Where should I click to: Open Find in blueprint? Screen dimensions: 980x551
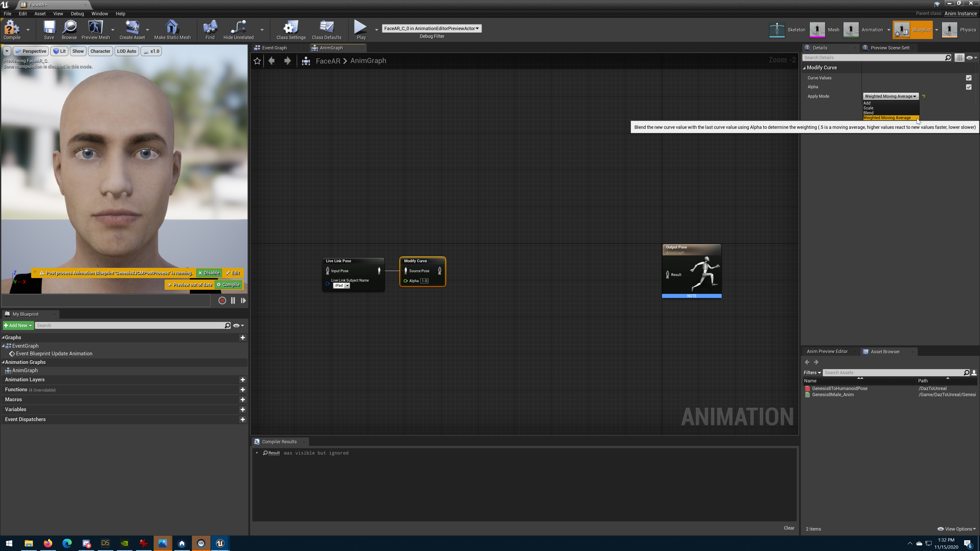(210, 30)
